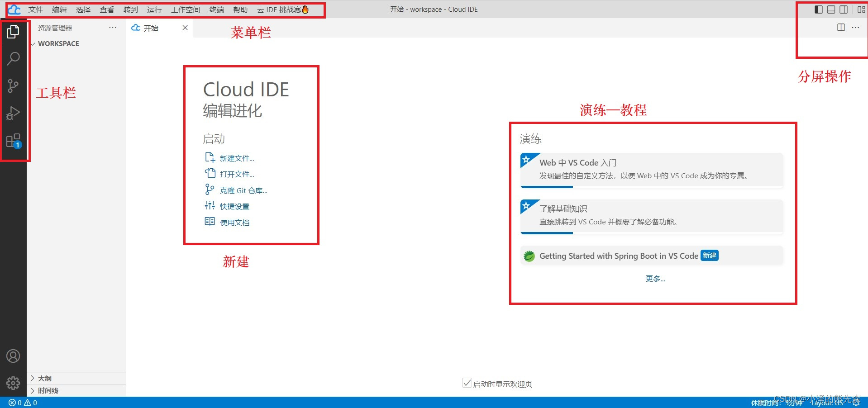Split the editor to the right
This screenshot has height=408, width=868.
click(841, 28)
